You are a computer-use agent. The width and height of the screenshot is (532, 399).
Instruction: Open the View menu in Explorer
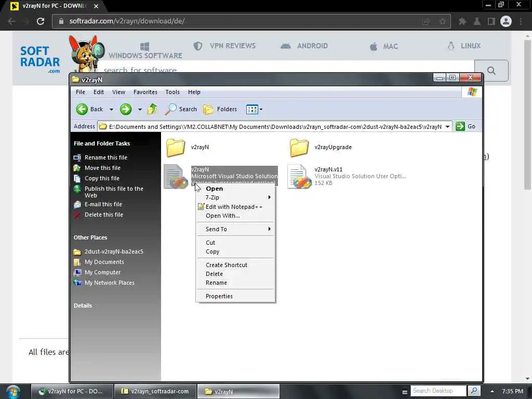(119, 92)
